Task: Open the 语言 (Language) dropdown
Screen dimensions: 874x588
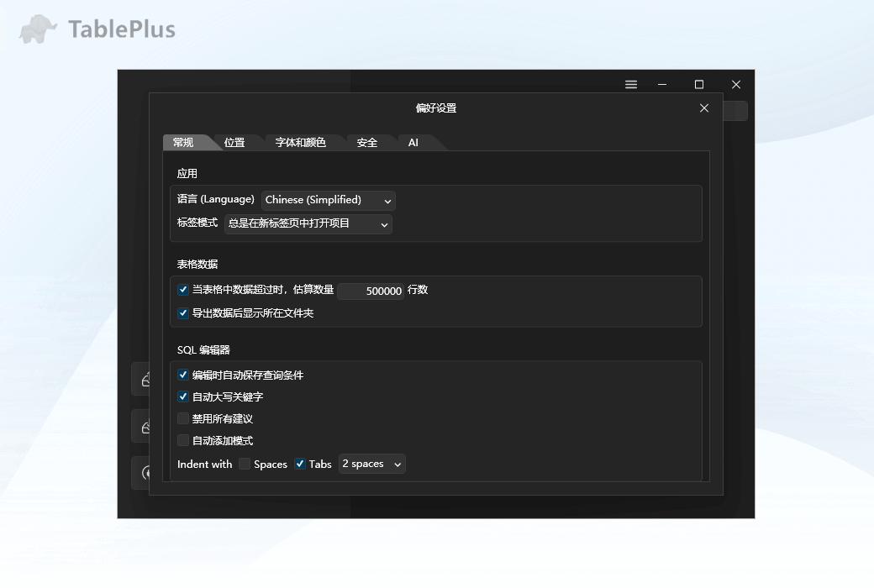Action: pyautogui.click(x=328, y=200)
